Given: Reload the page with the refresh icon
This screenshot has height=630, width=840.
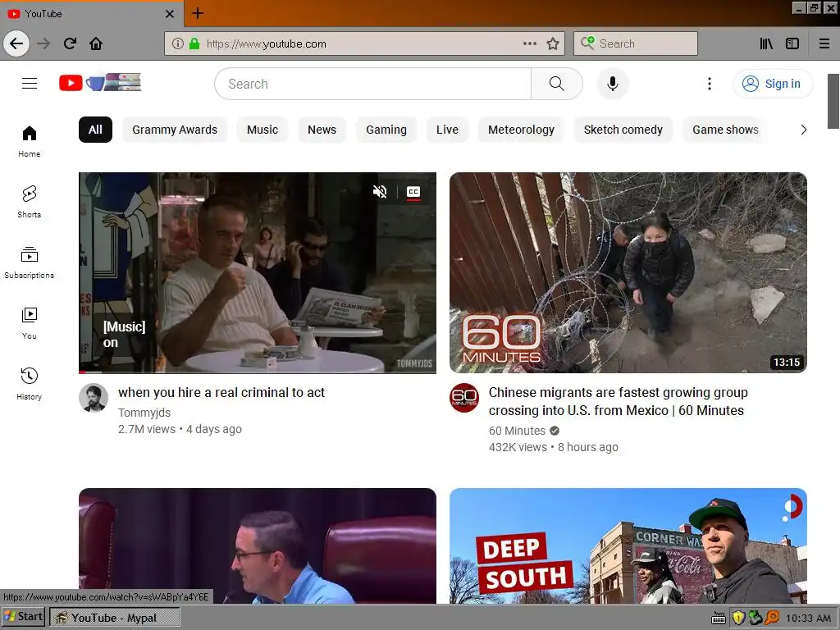Looking at the screenshot, I should (x=70, y=43).
